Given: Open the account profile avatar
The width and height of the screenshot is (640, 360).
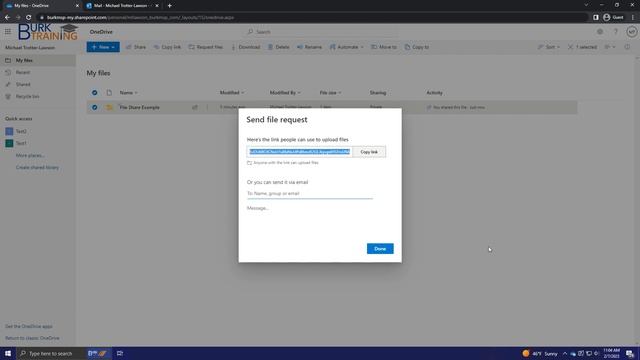Looking at the screenshot, I should click(631, 31).
